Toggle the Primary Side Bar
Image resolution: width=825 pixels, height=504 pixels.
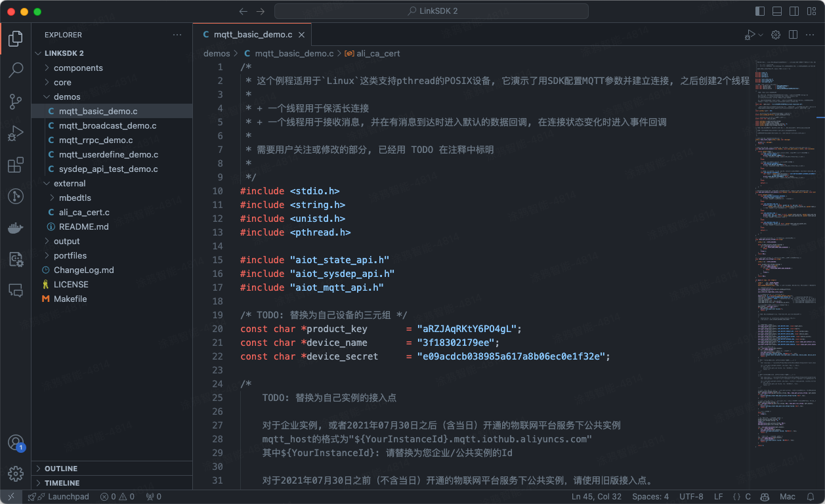tap(760, 11)
